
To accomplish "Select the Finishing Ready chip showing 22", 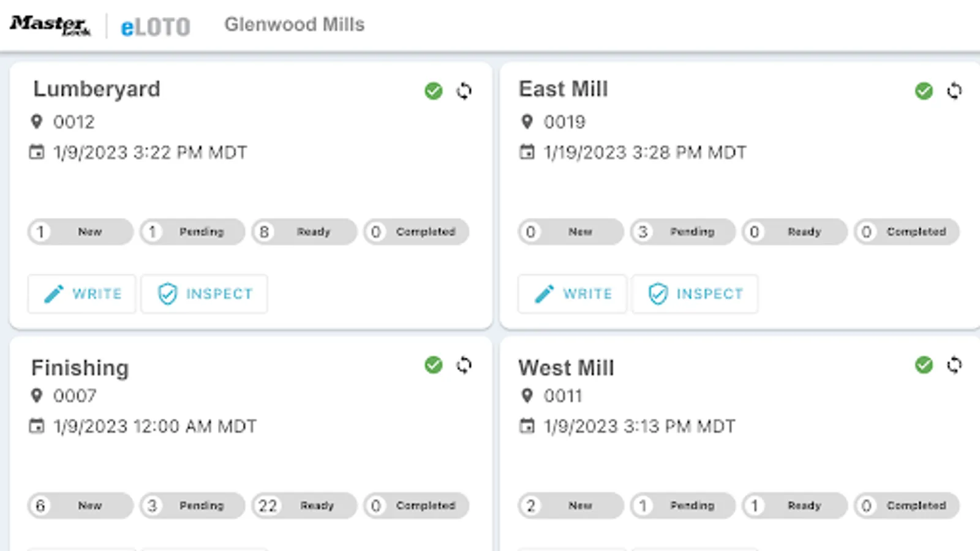I will (304, 506).
